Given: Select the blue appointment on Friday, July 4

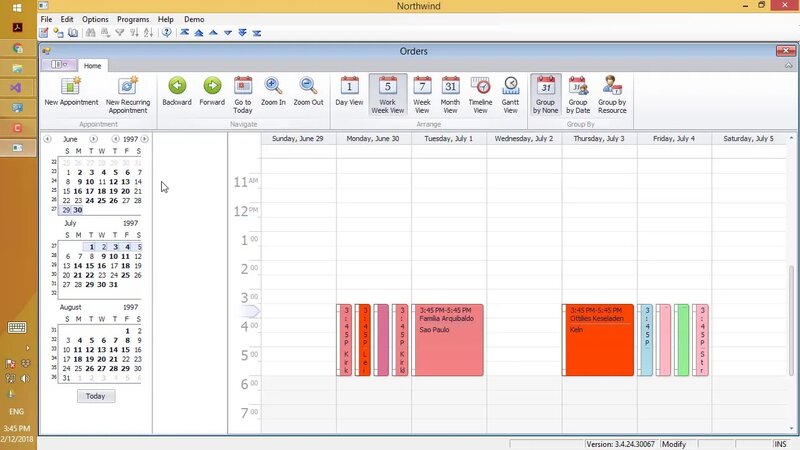Looking at the screenshot, I should [x=645, y=340].
